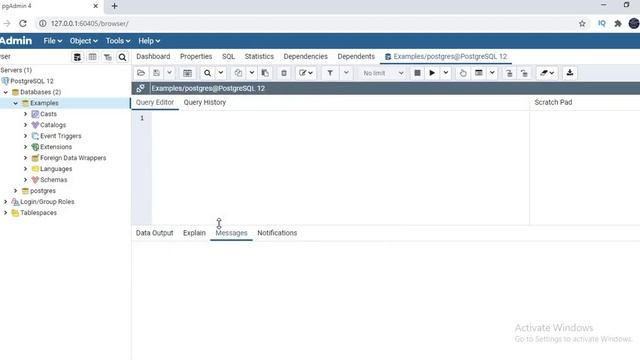Switch to the Dependencies tab
This screenshot has height=360, width=640.
click(x=305, y=56)
